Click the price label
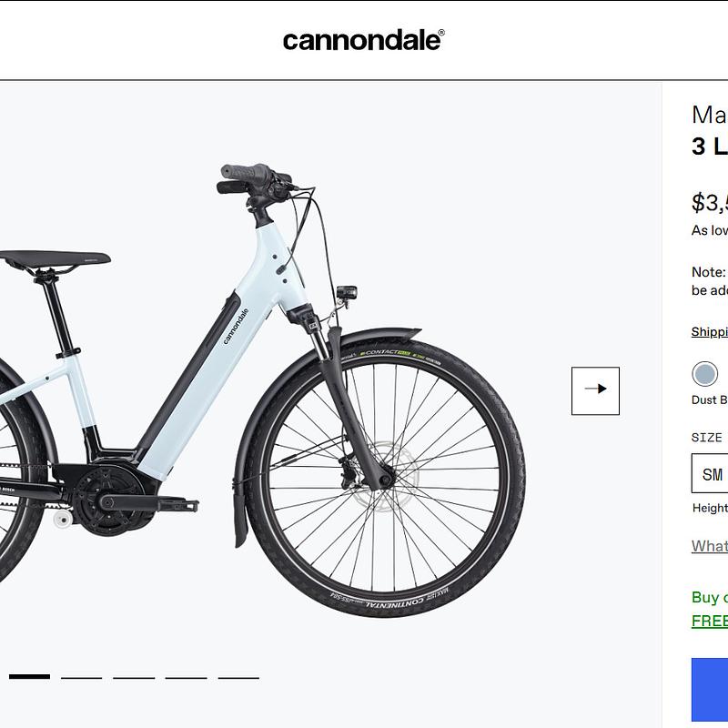Screen dimensions: 728x728 708,202
